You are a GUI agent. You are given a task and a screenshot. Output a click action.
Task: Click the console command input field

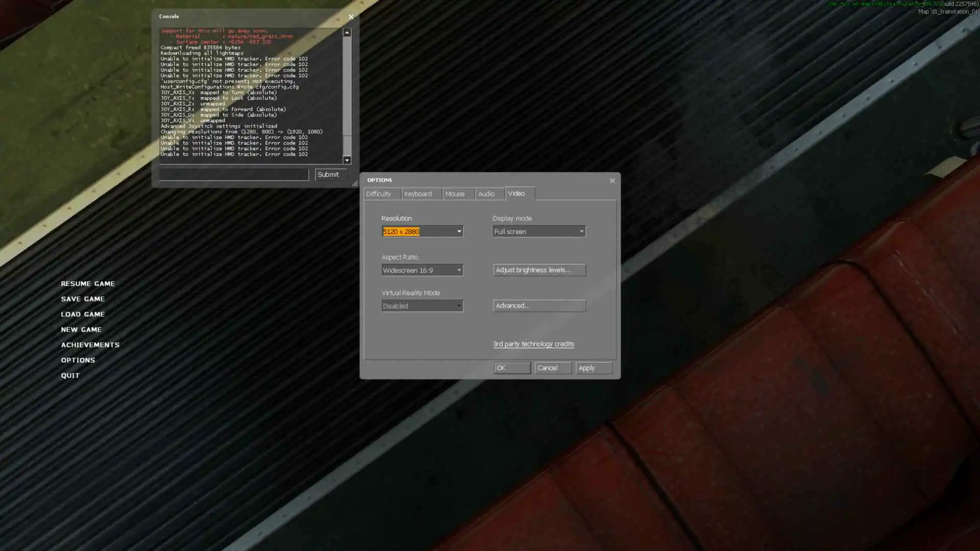coord(233,174)
